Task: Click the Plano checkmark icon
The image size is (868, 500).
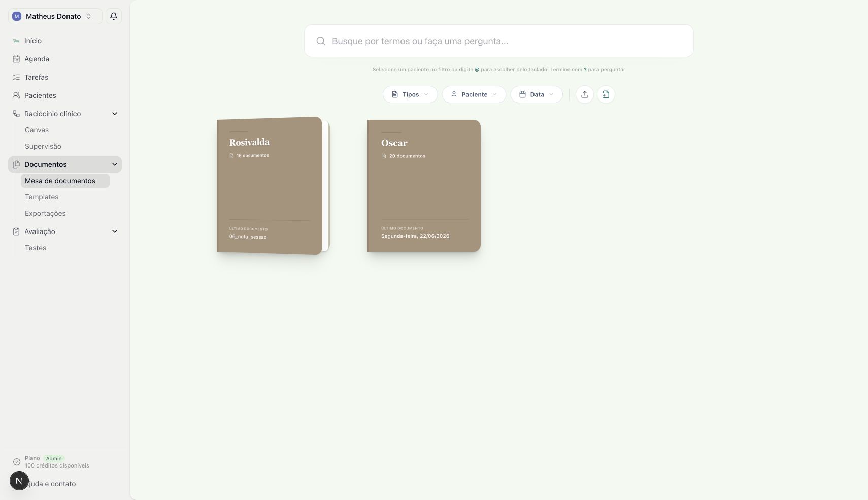Action: click(17, 462)
